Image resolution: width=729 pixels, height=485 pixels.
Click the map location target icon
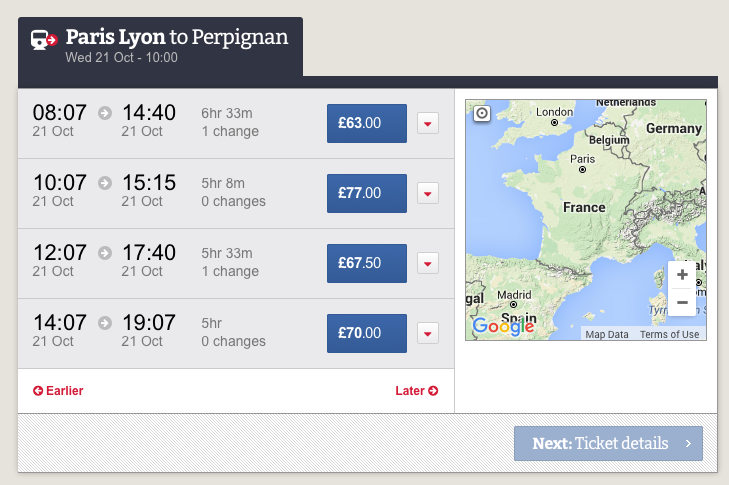[x=482, y=114]
